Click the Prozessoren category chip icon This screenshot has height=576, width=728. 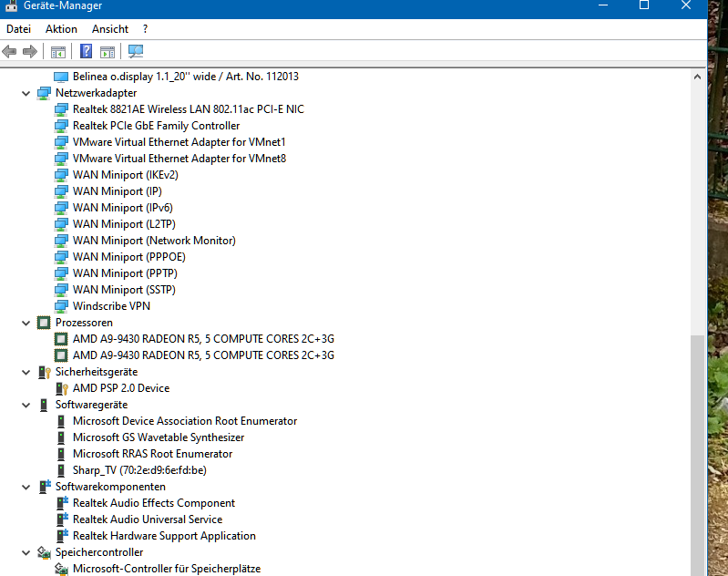click(44, 323)
